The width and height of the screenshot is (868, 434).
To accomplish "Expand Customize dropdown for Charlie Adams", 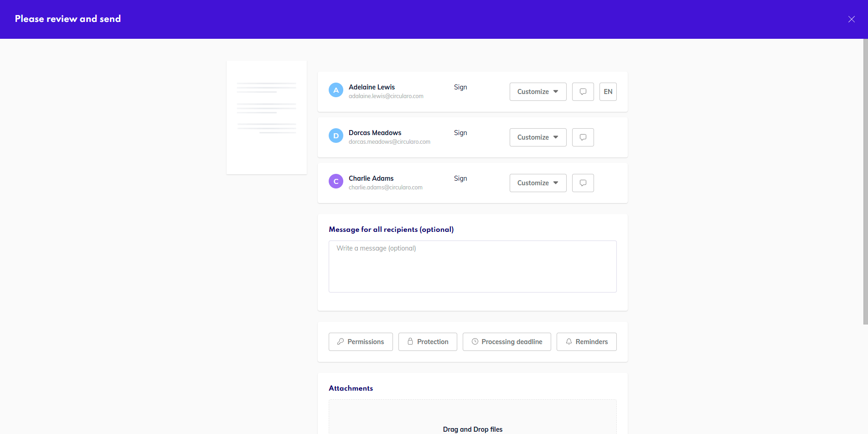I will click(x=537, y=183).
